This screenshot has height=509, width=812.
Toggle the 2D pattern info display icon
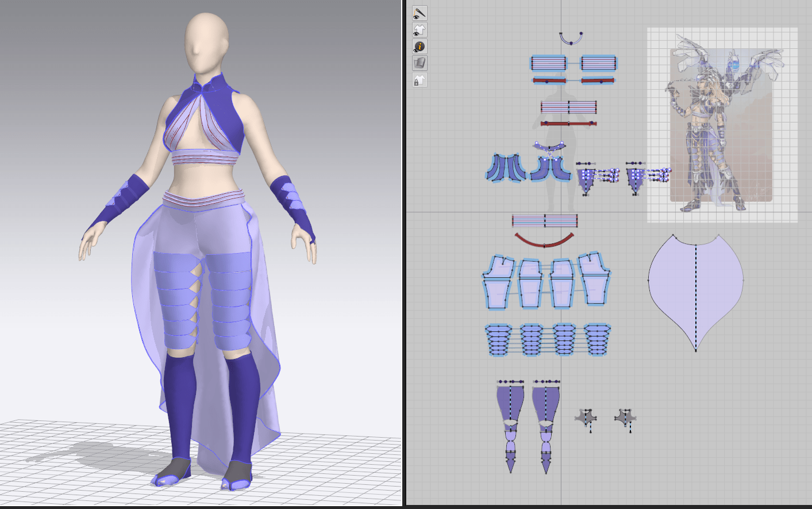tap(420, 47)
